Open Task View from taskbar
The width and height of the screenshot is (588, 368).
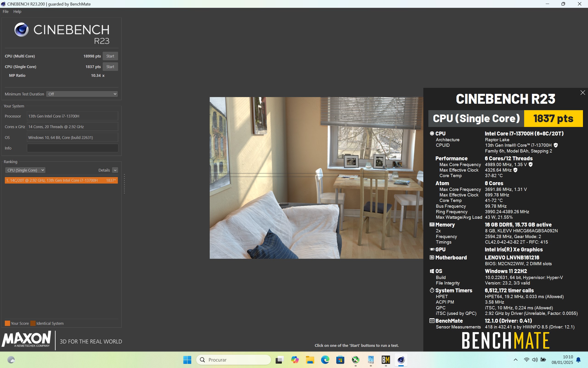click(x=280, y=360)
